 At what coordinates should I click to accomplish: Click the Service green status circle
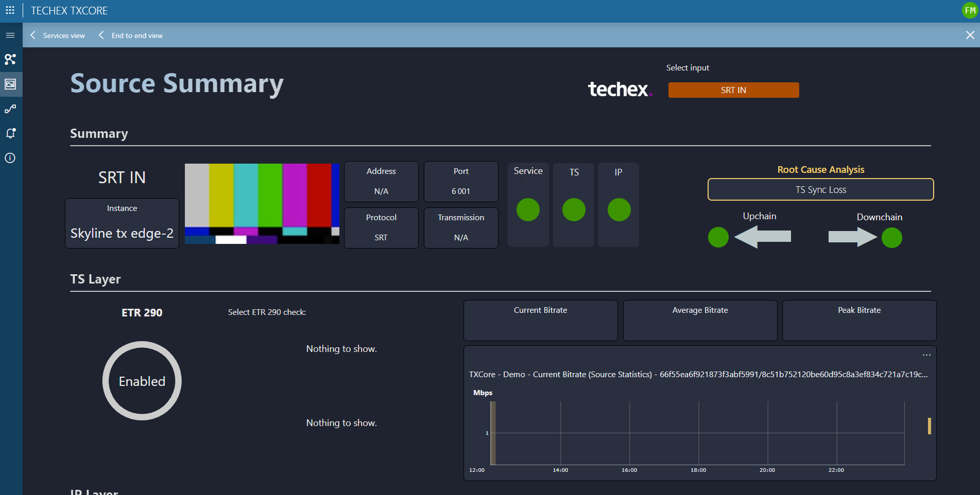528,209
